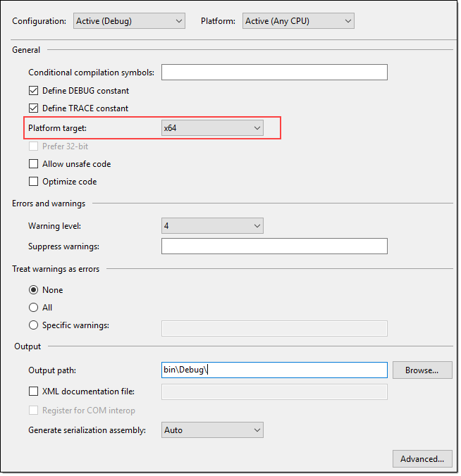Open the Configuration dropdown
The image size is (461, 476).
[x=129, y=21]
